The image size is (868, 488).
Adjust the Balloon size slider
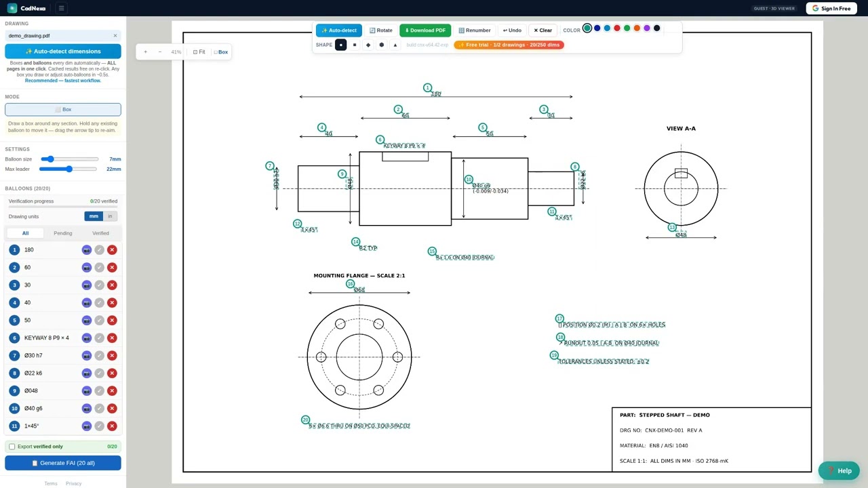pos(70,159)
